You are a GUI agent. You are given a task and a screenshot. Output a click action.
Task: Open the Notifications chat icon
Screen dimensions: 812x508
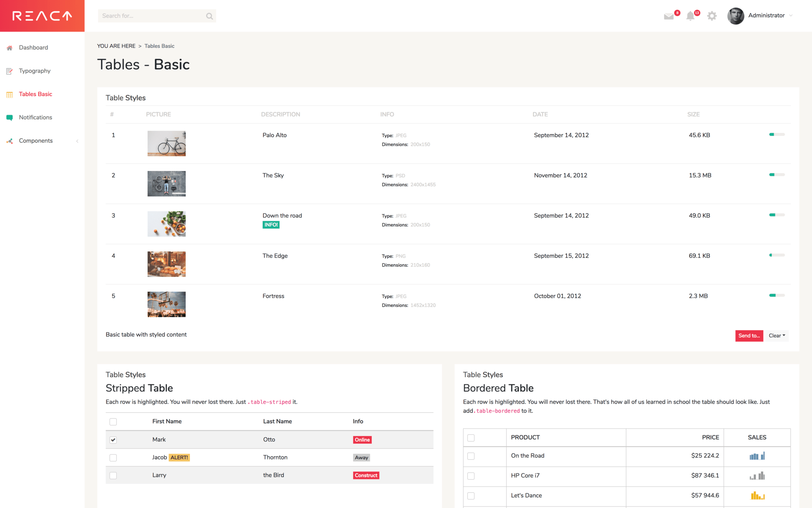tap(9, 117)
